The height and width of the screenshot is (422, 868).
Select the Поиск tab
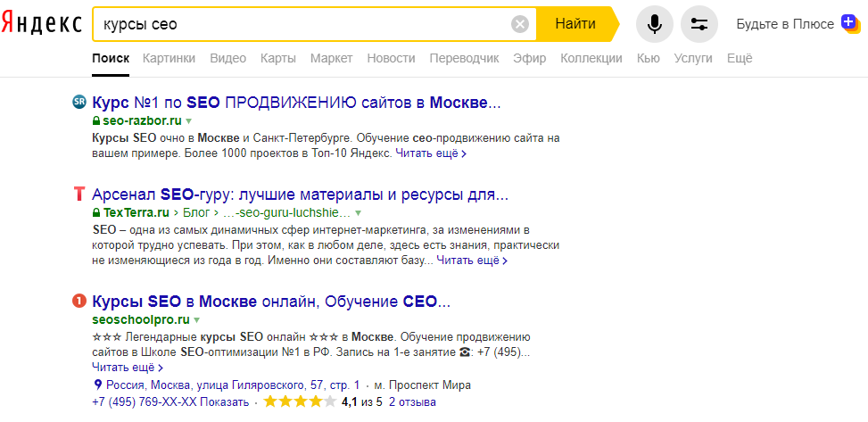[x=111, y=58]
